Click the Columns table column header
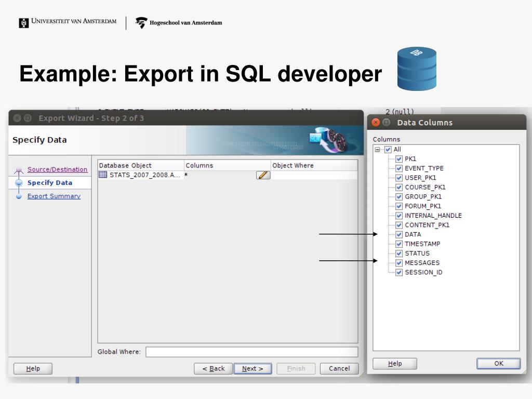The height and width of the screenshot is (399, 532). coord(228,165)
